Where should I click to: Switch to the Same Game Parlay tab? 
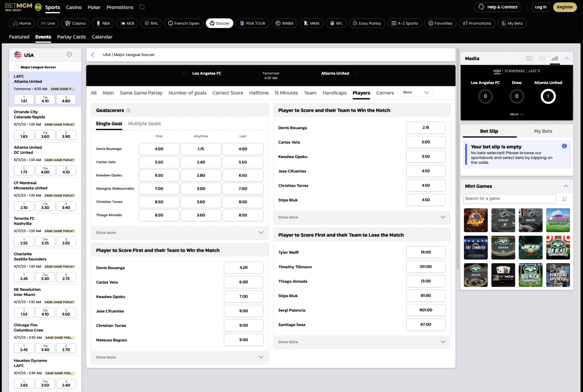(x=141, y=93)
